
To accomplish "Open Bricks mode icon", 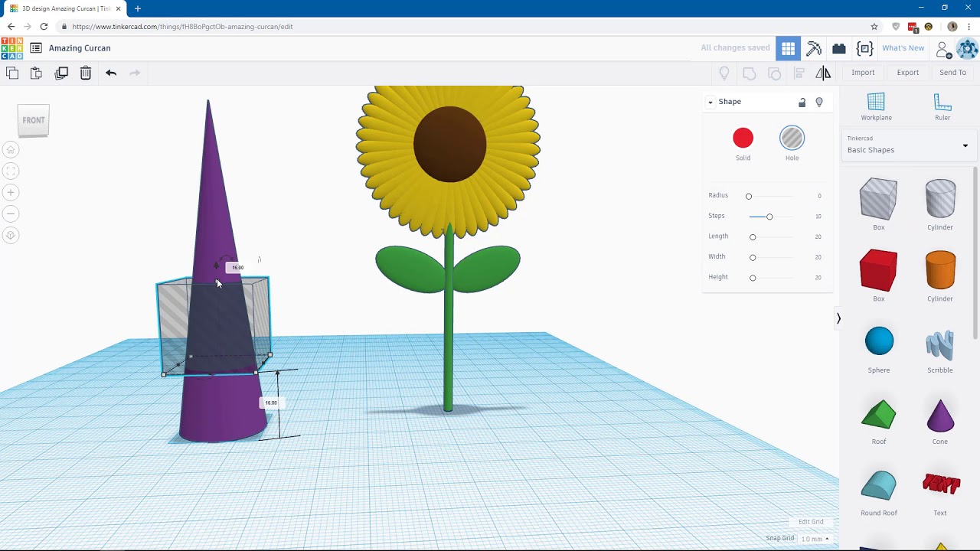I will click(x=839, y=48).
